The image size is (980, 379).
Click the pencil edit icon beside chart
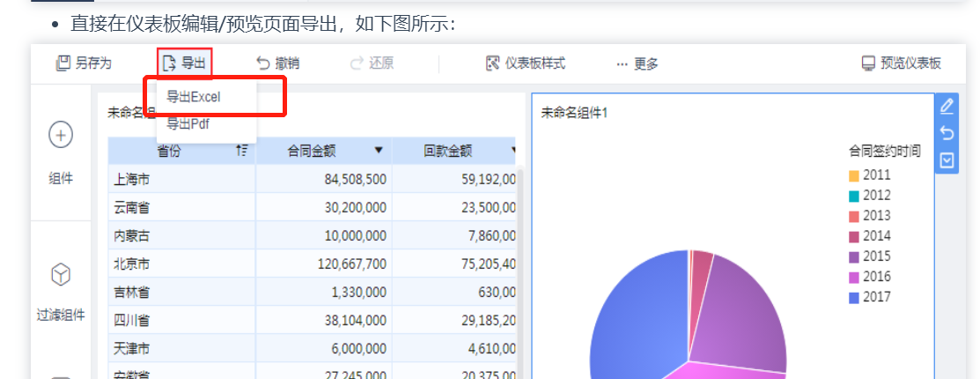[947, 106]
